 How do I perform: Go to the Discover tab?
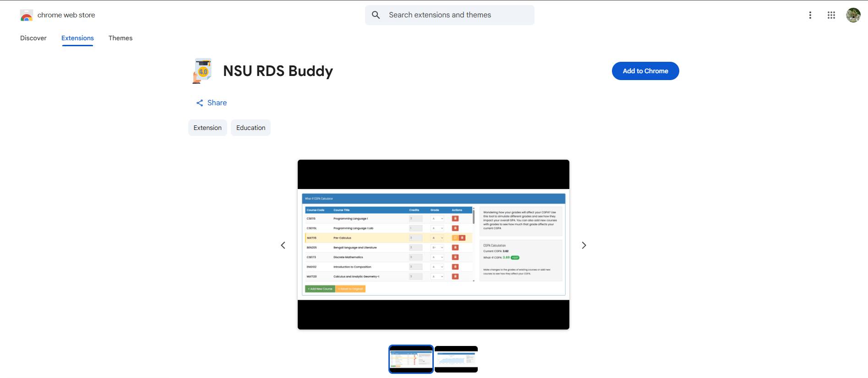click(33, 38)
